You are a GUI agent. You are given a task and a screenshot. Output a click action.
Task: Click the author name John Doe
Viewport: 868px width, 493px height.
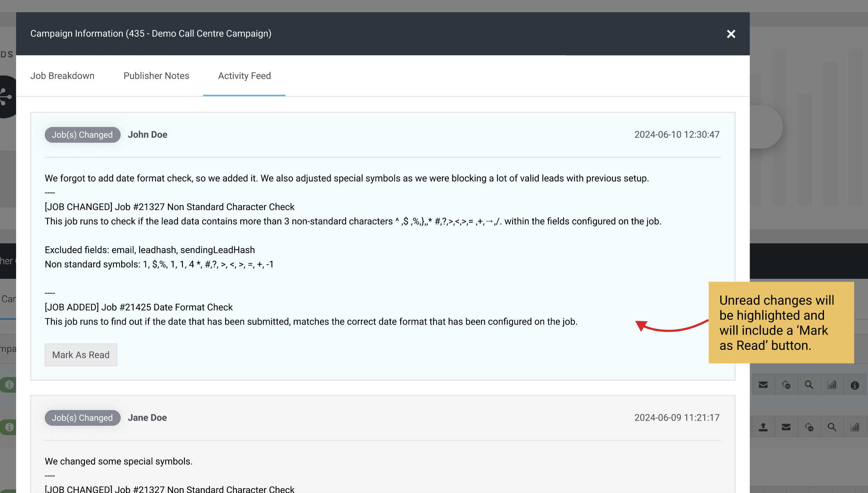coord(147,134)
